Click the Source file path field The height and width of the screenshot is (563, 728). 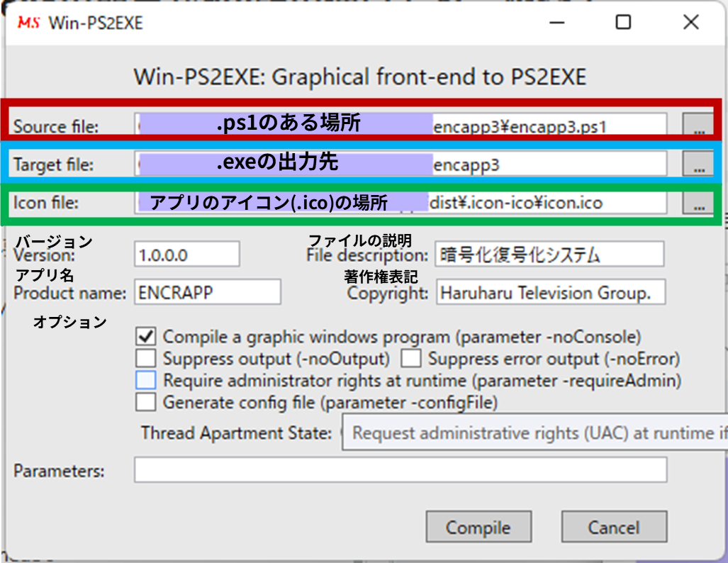pyautogui.click(x=401, y=125)
